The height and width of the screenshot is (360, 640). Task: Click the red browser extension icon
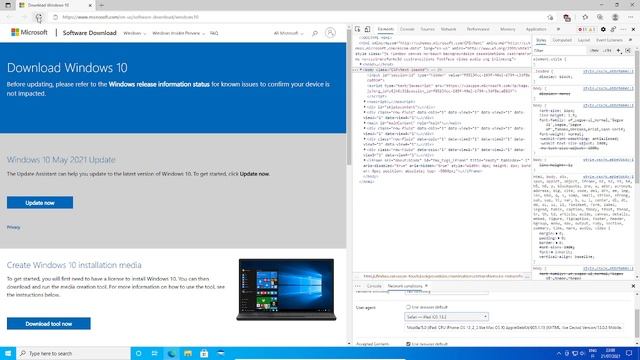567,17
